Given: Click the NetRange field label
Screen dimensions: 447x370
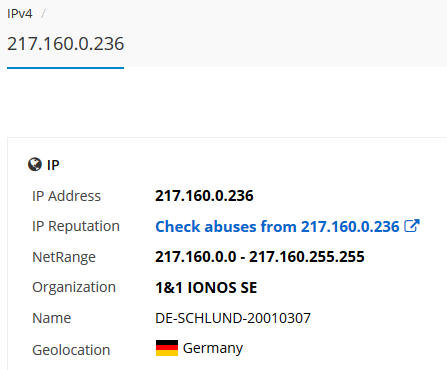Looking at the screenshot, I should click(64, 257).
